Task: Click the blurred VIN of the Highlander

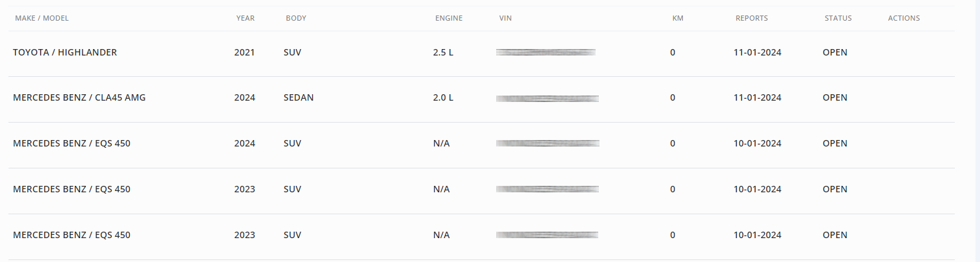Action: click(546, 52)
